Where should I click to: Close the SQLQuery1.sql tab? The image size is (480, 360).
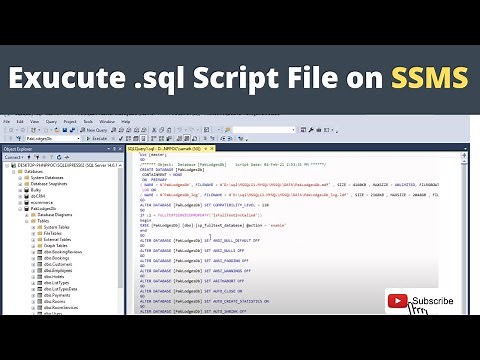[211, 149]
